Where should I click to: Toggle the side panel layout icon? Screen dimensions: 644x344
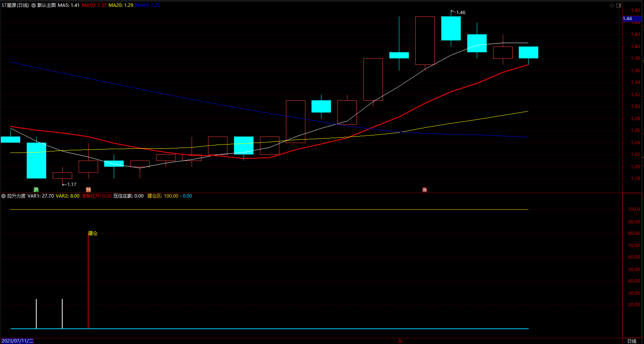(619, 5)
